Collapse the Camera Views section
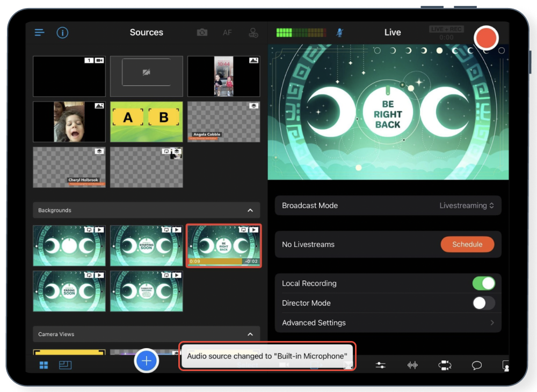537x392 pixels. (x=250, y=334)
